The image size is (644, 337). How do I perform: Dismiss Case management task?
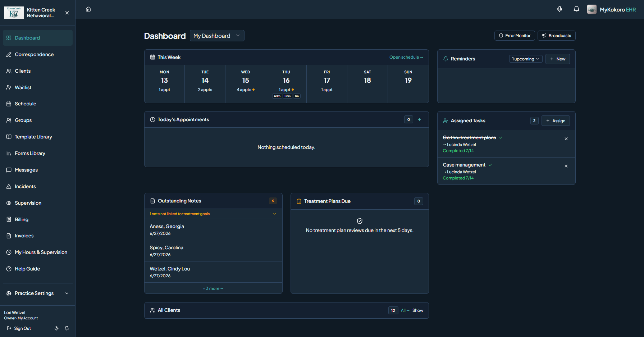[x=566, y=166]
